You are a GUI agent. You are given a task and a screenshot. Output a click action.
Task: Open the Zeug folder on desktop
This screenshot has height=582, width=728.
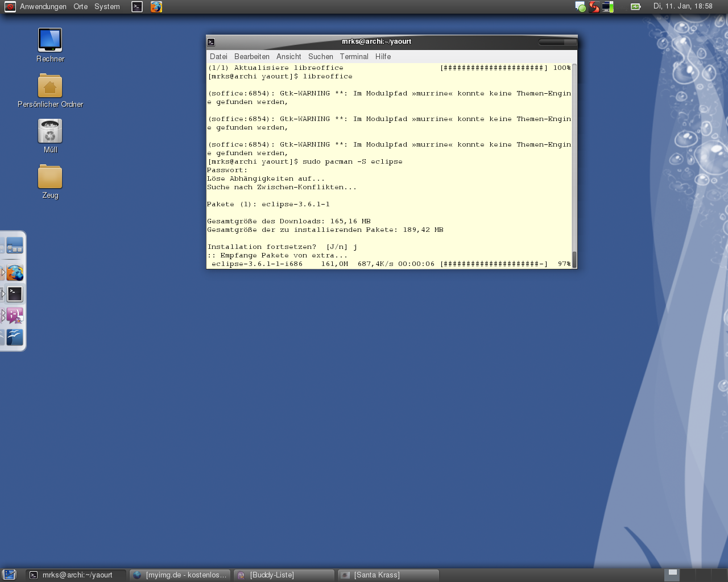[x=50, y=177]
